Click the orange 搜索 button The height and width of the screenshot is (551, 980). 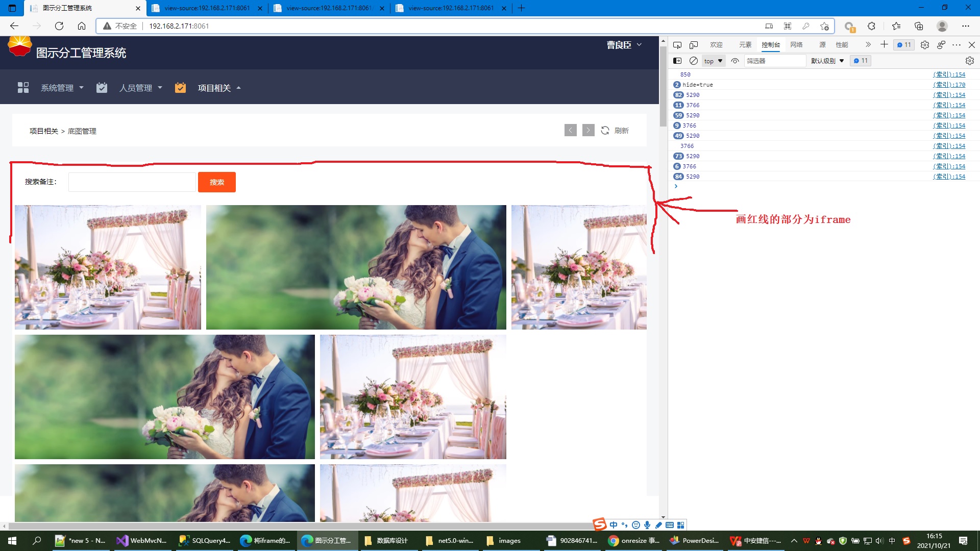[217, 182]
